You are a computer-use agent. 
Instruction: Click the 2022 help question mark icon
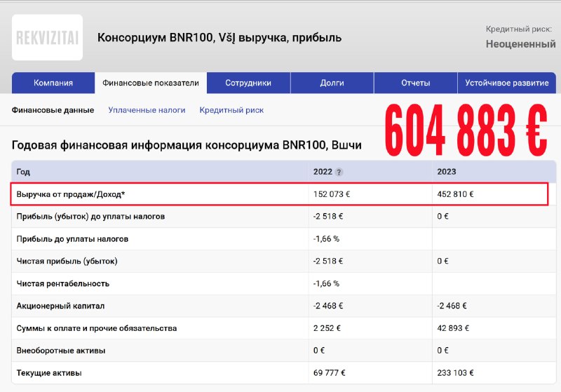(x=339, y=172)
